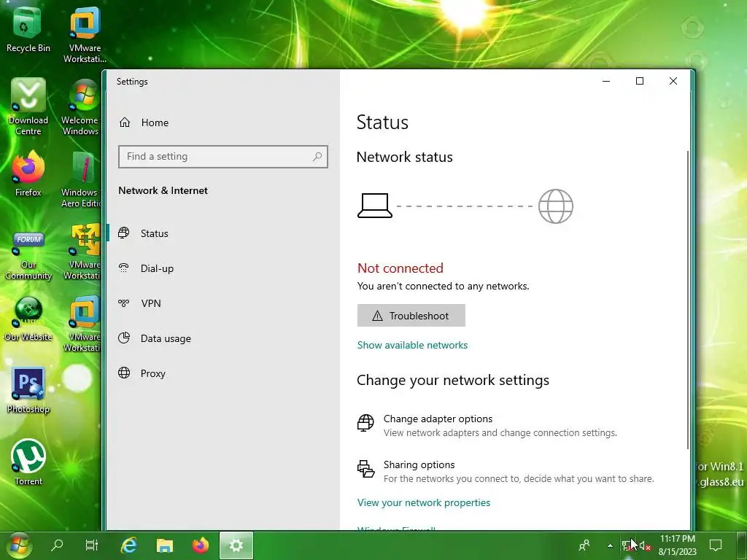Click the Home house icon
The image size is (747, 560).
point(125,122)
